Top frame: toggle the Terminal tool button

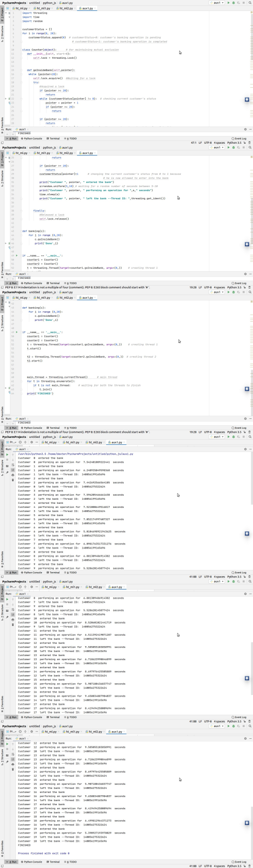click(x=53, y=138)
